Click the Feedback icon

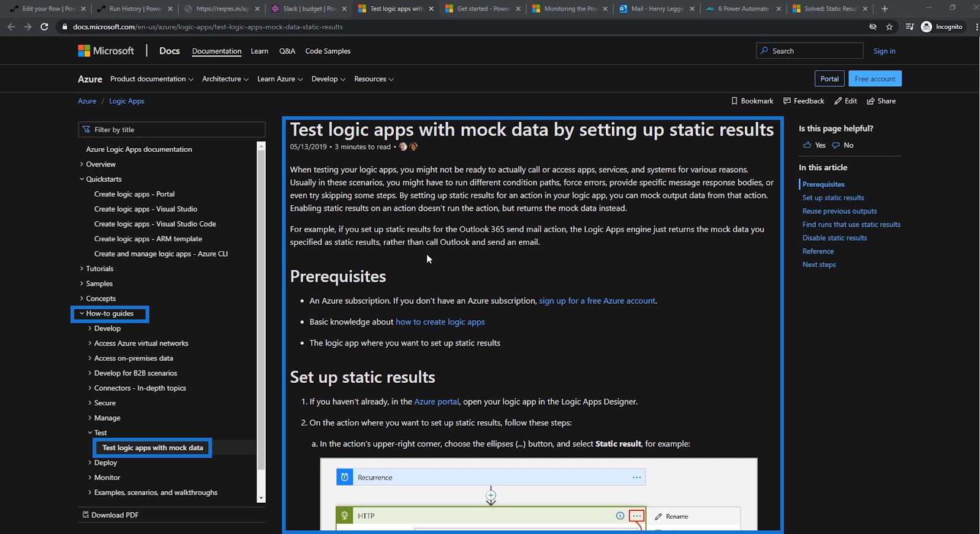point(787,101)
